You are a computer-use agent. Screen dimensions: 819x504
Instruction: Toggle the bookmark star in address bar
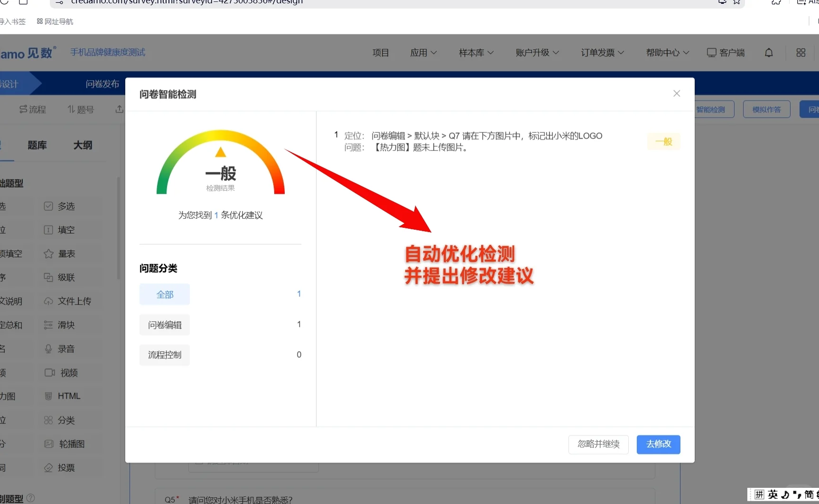click(x=737, y=2)
